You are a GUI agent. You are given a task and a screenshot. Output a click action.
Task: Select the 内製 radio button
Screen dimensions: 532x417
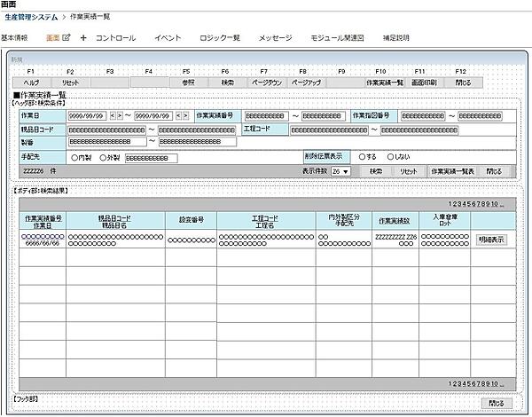(74, 158)
